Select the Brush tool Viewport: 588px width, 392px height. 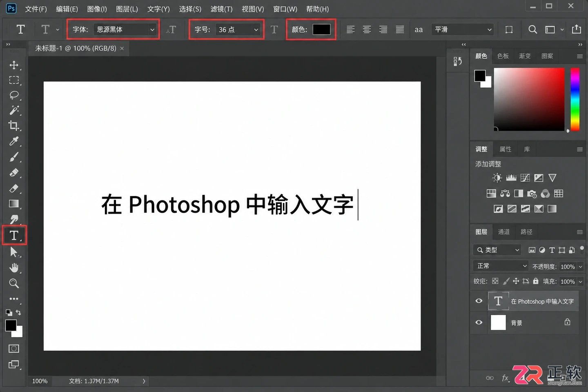point(14,157)
